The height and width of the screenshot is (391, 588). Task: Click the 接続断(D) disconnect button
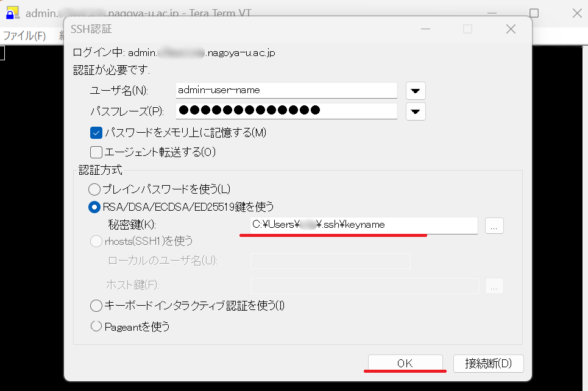click(489, 363)
